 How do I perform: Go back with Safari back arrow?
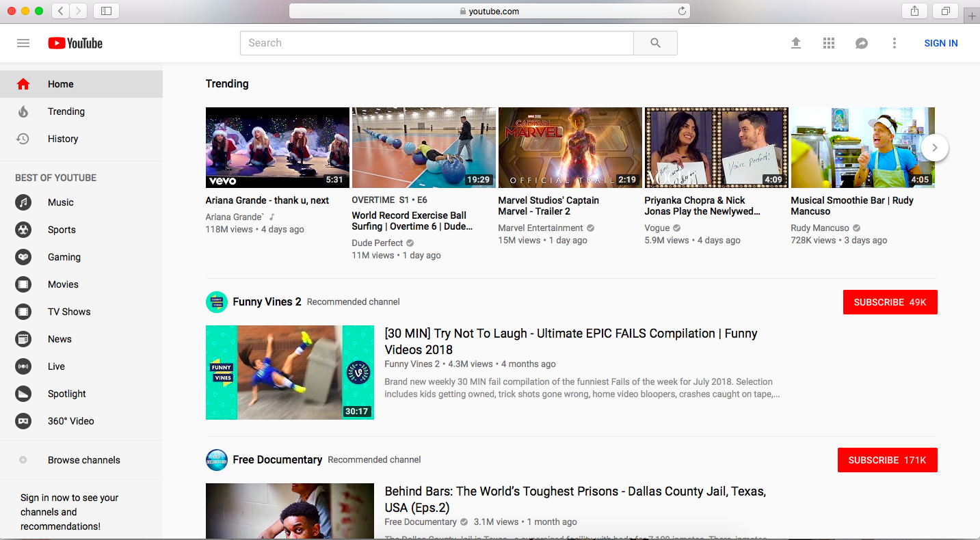click(60, 11)
